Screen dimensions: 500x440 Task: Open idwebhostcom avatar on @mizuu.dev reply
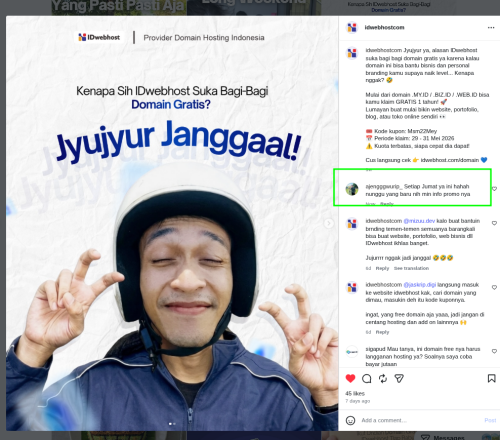point(352,224)
